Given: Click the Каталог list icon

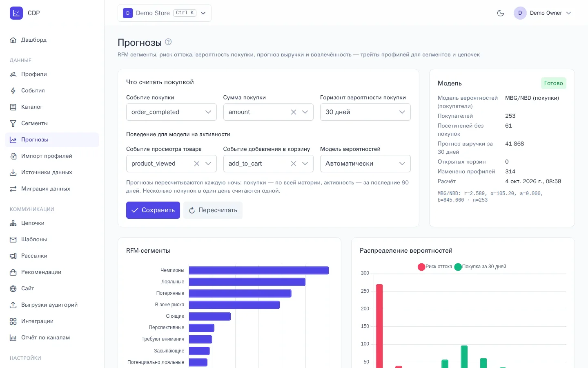Looking at the screenshot, I should coord(13,107).
